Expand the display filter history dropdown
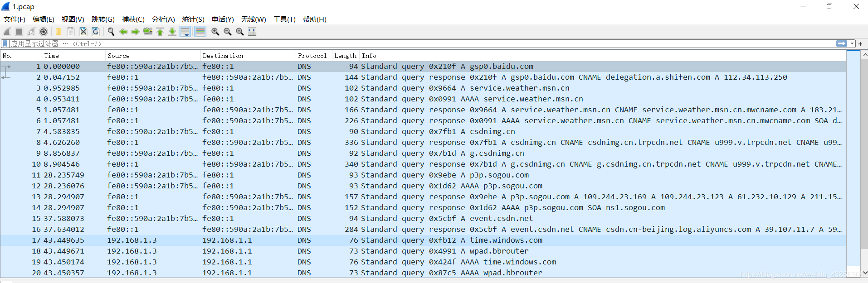This screenshot has height=283, width=868. tap(852, 43)
